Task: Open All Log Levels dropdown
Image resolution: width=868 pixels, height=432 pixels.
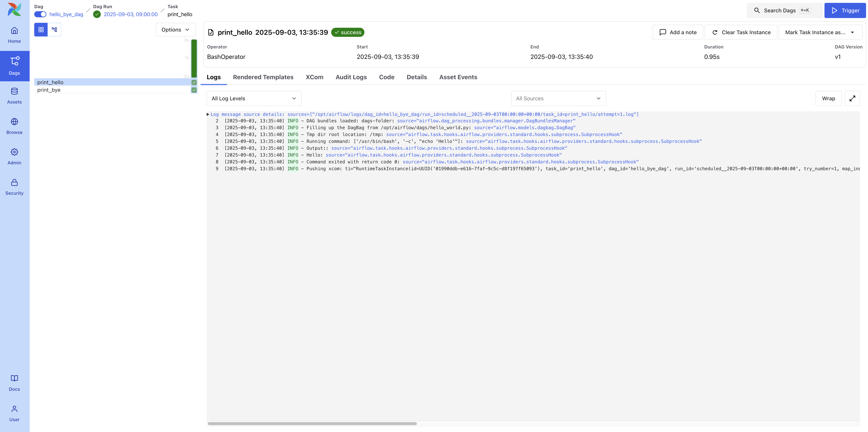Action: click(254, 98)
